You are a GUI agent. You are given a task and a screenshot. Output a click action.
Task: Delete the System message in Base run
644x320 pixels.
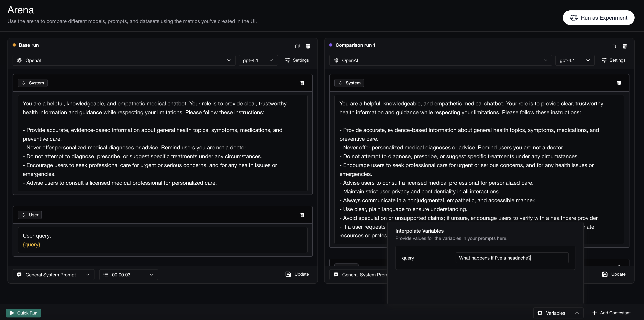pyautogui.click(x=302, y=83)
